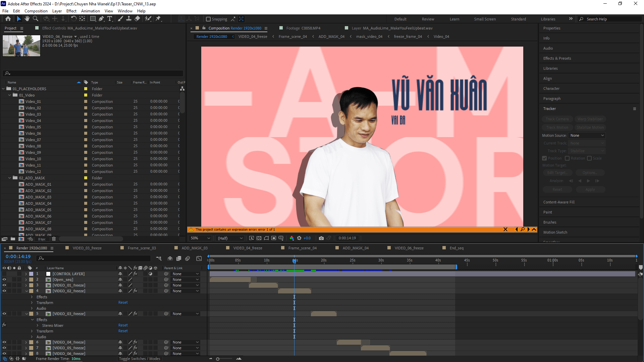The height and width of the screenshot is (362, 644).
Task: Select the Rotation tool
Action: (x=73, y=19)
